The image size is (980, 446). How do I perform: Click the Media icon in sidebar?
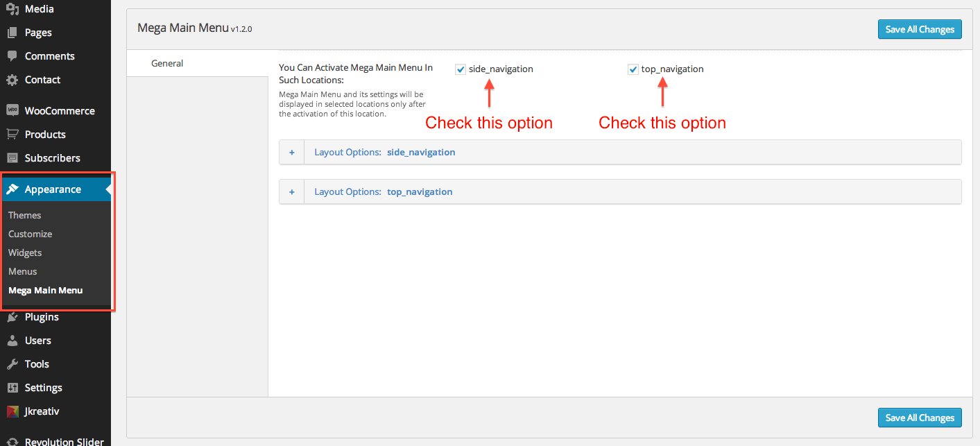click(12, 9)
